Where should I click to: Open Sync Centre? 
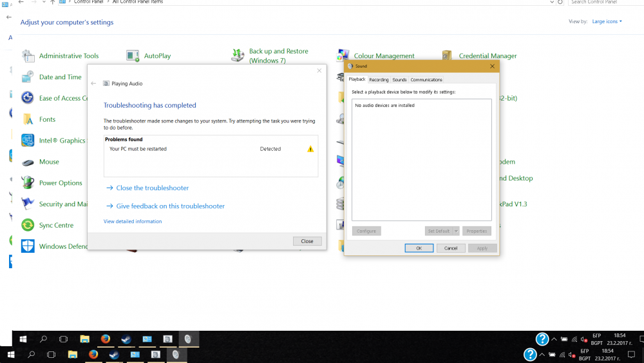[48, 225]
